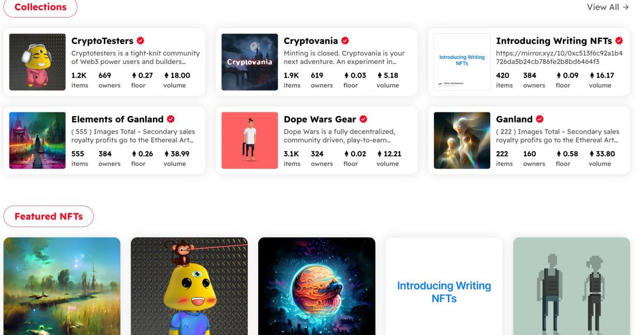The image size is (644, 335).
Task: Open featured colorful planet NFT card
Action: (x=317, y=286)
